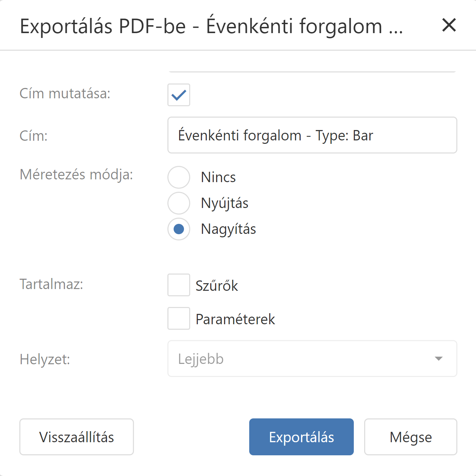The image size is (476, 476).
Task: Click the "Helyzet:" label
Action: point(45,359)
